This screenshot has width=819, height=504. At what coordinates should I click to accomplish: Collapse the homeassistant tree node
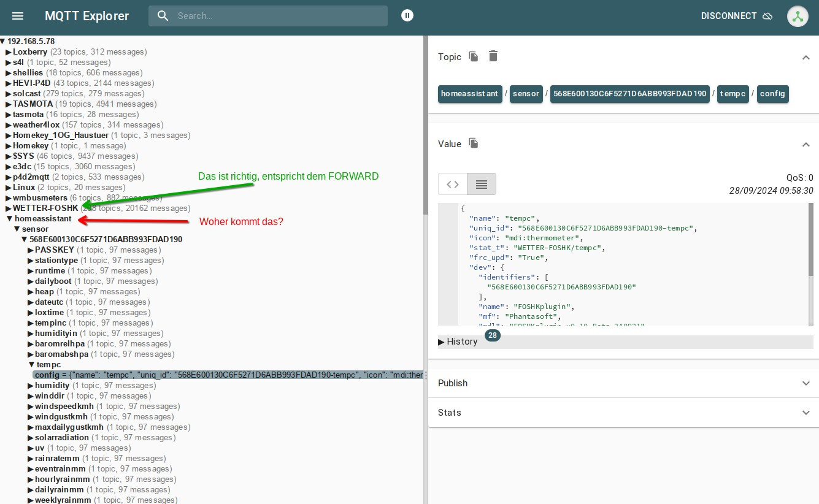tap(9, 219)
